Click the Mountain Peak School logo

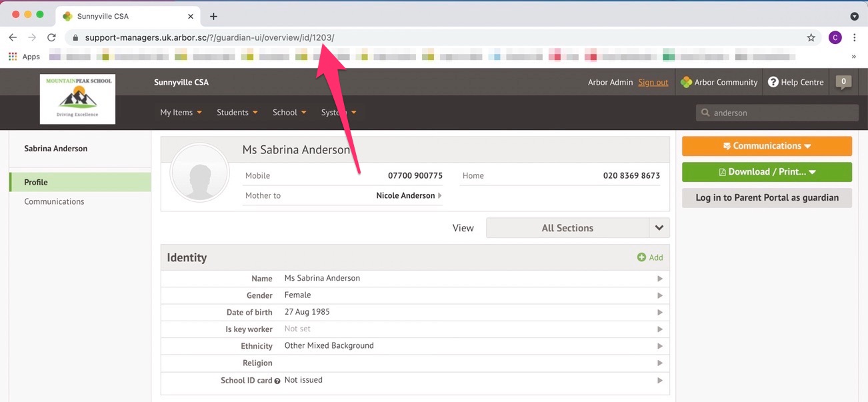coord(77,99)
